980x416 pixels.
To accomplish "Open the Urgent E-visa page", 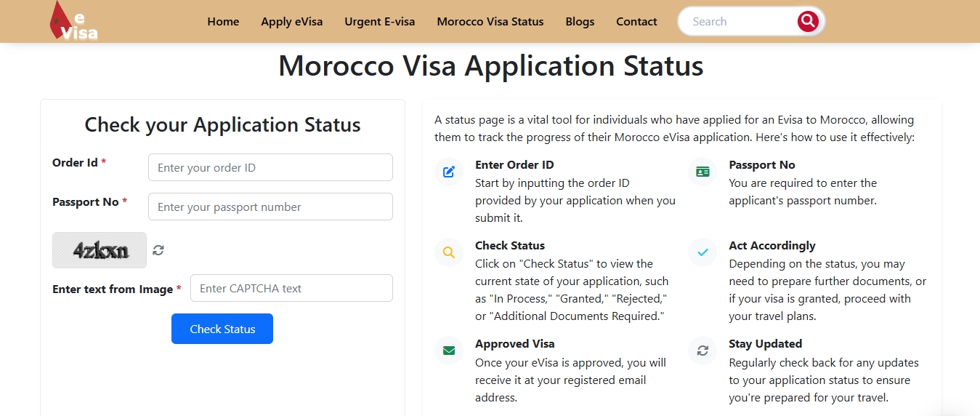I will point(380,22).
